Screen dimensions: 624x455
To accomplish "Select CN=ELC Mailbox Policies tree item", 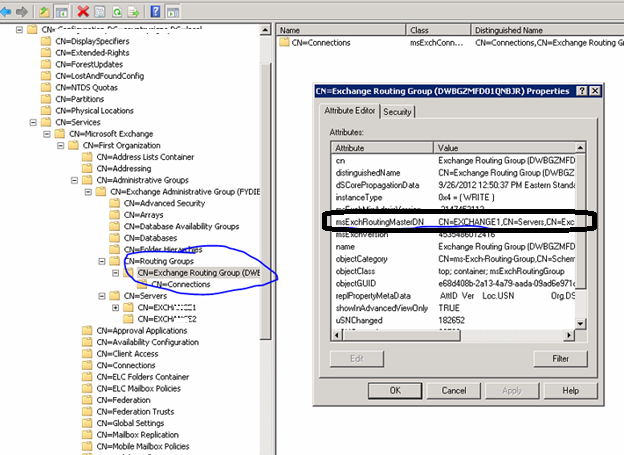I will coord(138,388).
